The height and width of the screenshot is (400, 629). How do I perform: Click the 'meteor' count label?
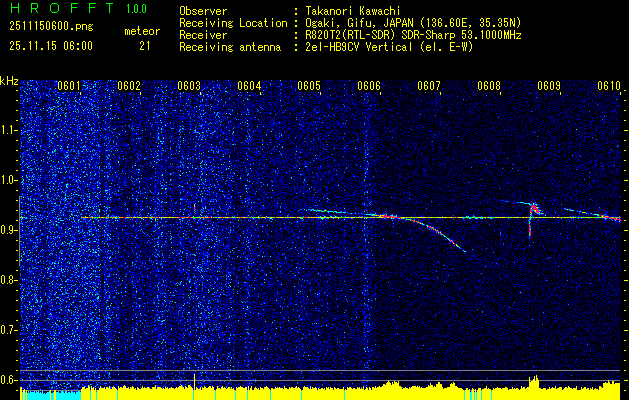point(142,31)
